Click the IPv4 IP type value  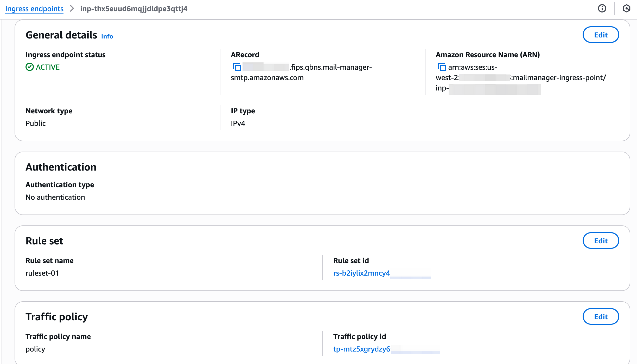pyautogui.click(x=238, y=123)
